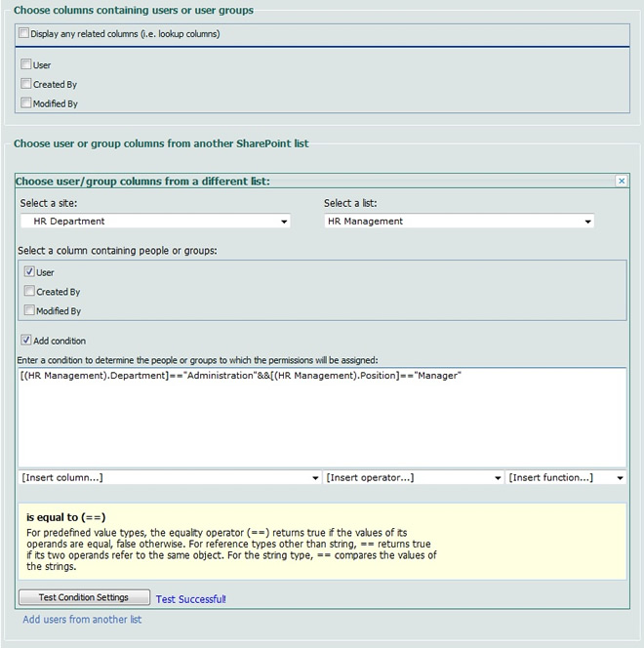The width and height of the screenshot is (644, 648).
Task: Check Created By in different list section
Action: 29,291
